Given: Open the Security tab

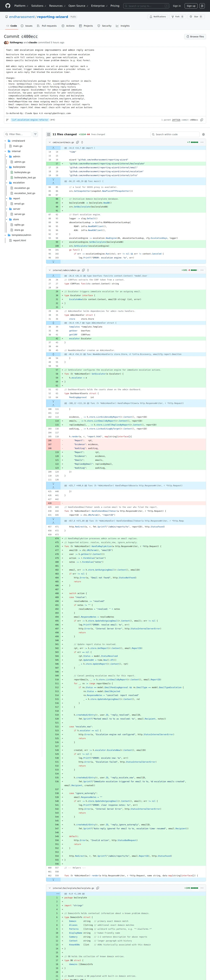Looking at the screenshot, I should click(105, 26).
